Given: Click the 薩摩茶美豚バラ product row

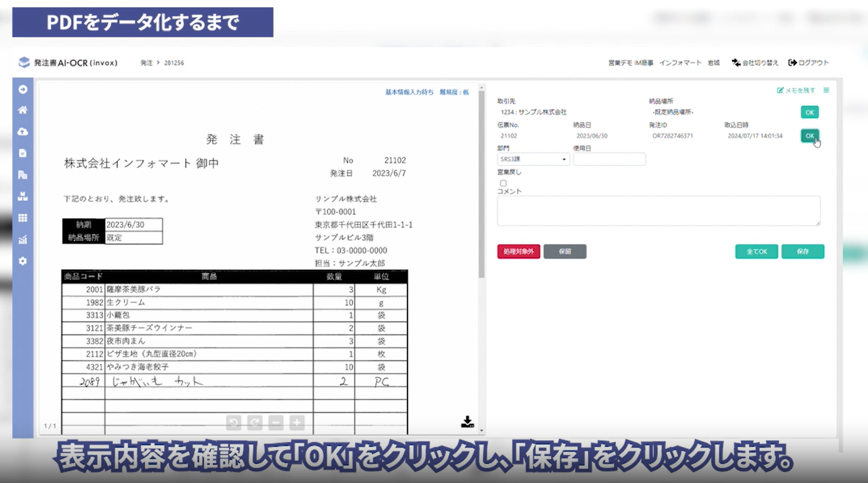Looking at the screenshot, I should coord(235,289).
